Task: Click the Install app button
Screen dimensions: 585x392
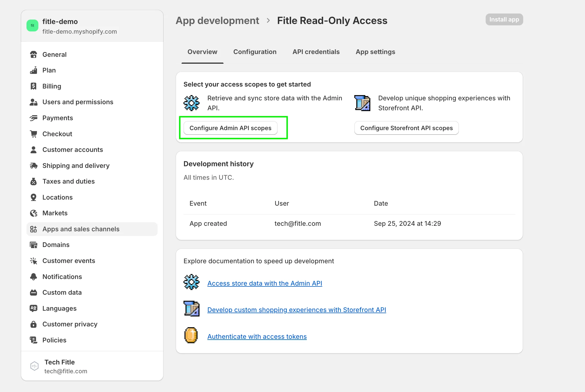Action: click(x=504, y=20)
